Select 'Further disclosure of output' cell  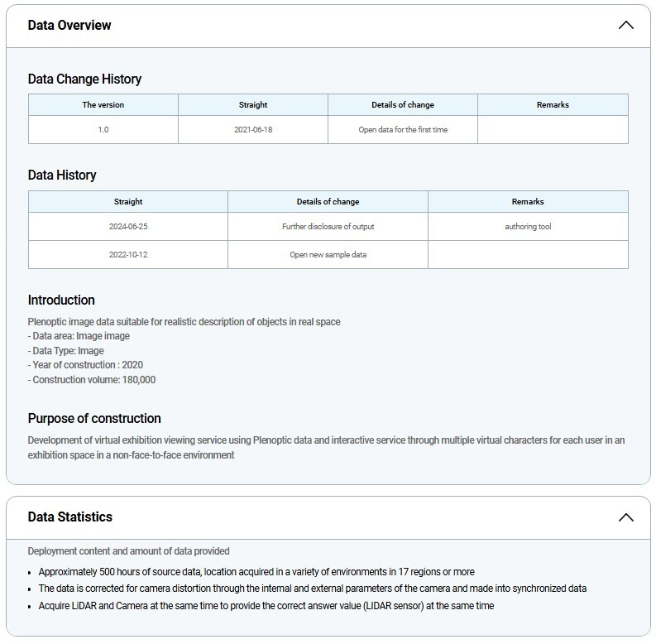328,227
